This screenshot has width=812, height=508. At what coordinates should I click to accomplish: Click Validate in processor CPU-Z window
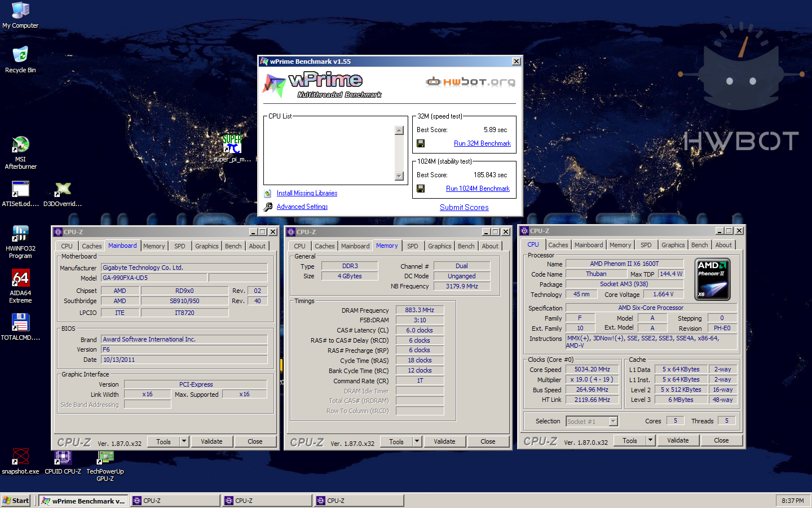[678, 440]
